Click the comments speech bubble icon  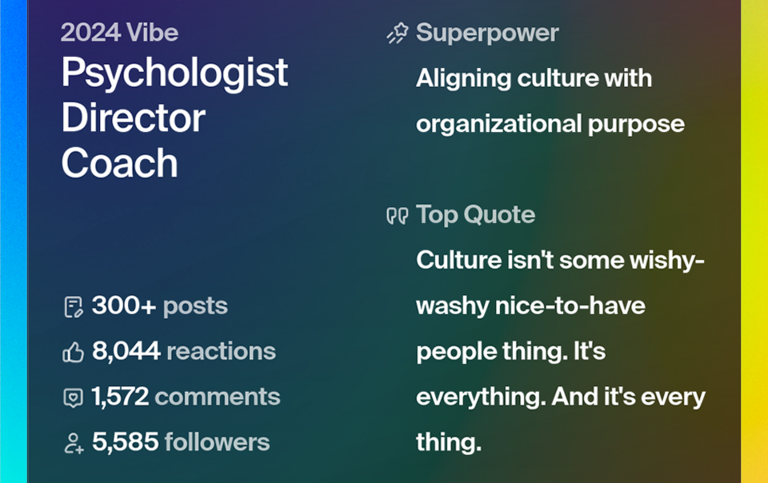[73, 397]
